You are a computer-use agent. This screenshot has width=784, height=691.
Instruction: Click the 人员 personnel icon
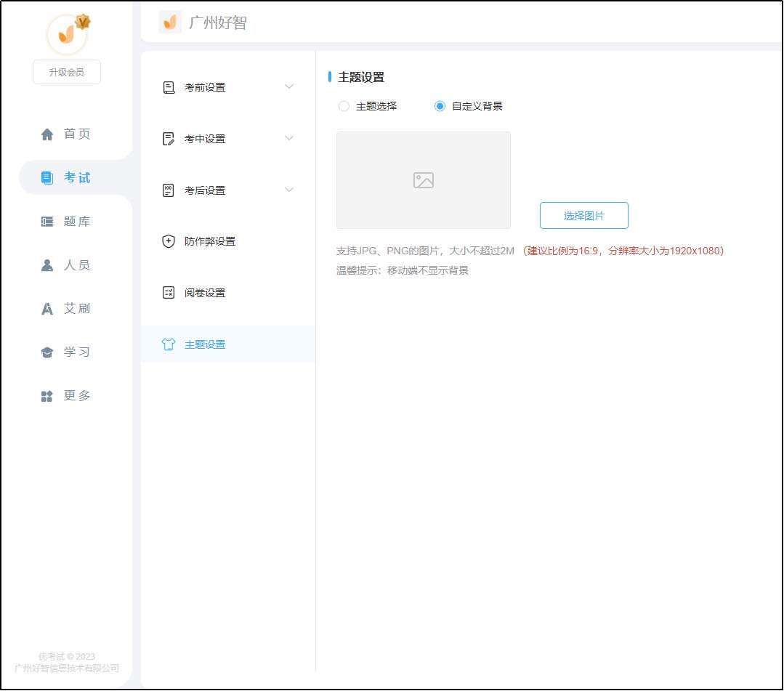pos(47,264)
